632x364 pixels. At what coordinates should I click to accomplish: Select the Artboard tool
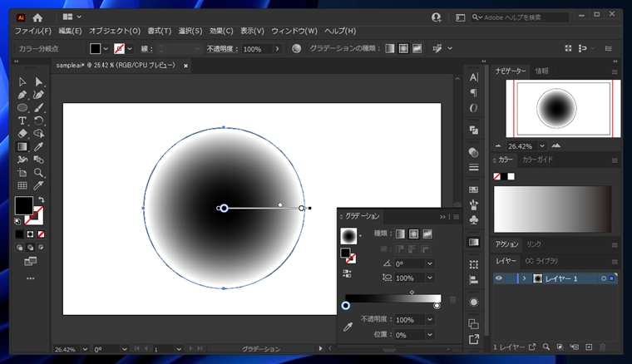[22, 173]
